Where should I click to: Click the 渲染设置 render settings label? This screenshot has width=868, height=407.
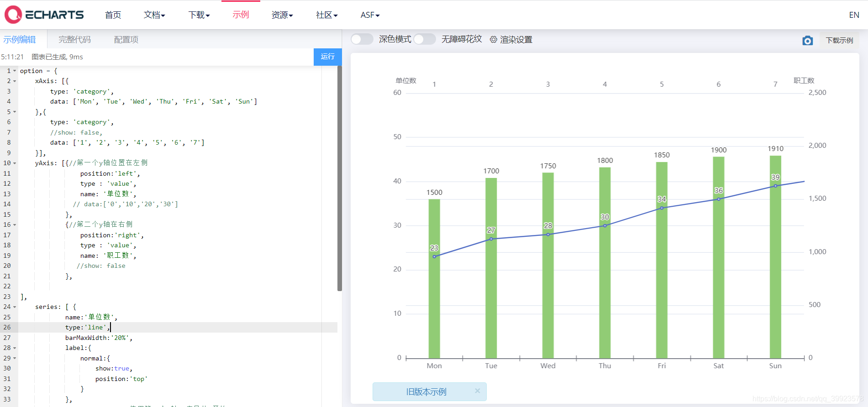[516, 40]
